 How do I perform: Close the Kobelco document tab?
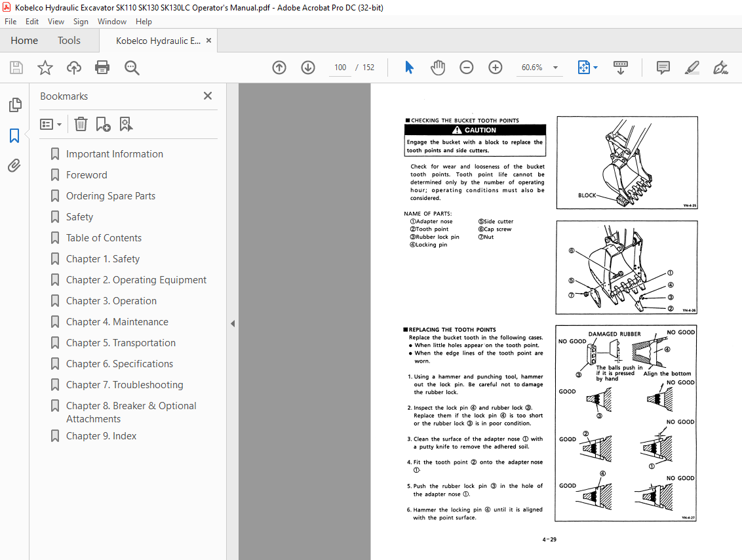tap(208, 41)
